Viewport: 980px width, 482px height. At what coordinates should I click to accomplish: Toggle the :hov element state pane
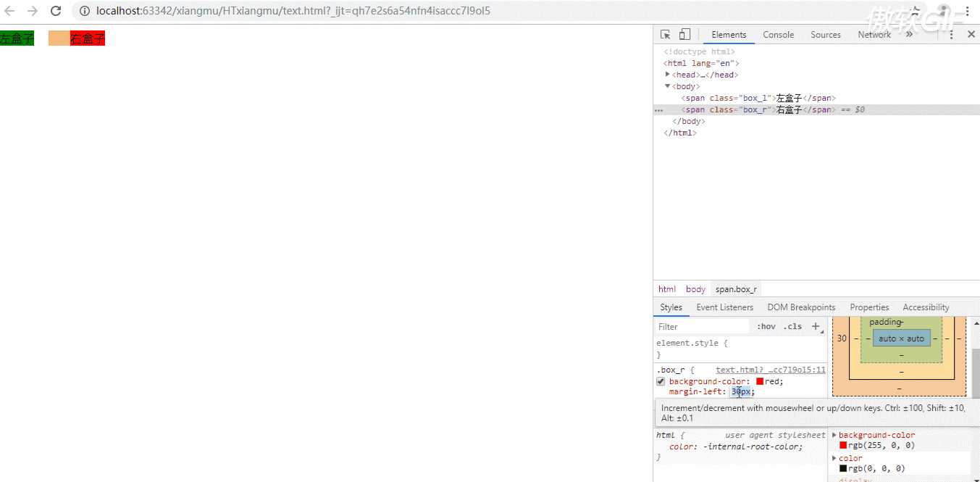766,327
